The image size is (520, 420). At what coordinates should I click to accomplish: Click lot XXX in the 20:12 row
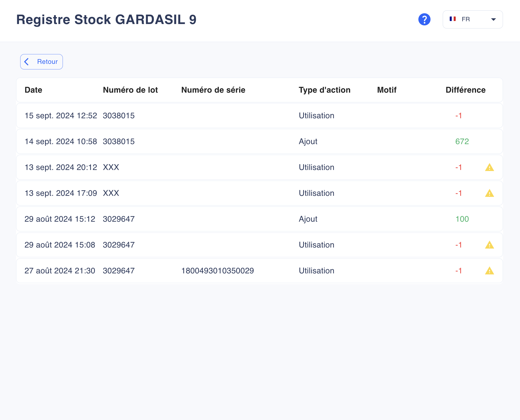tap(111, 167)
